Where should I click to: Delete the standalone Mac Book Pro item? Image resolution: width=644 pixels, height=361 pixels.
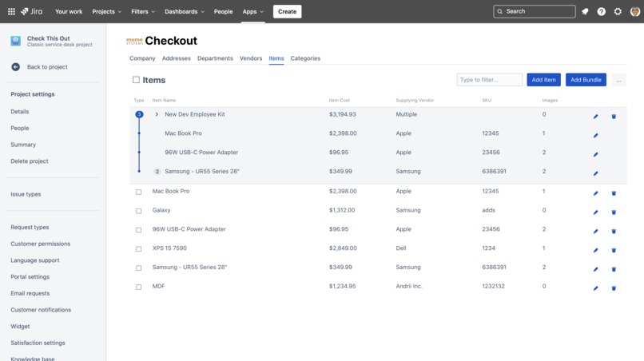[x=614, y=193]
